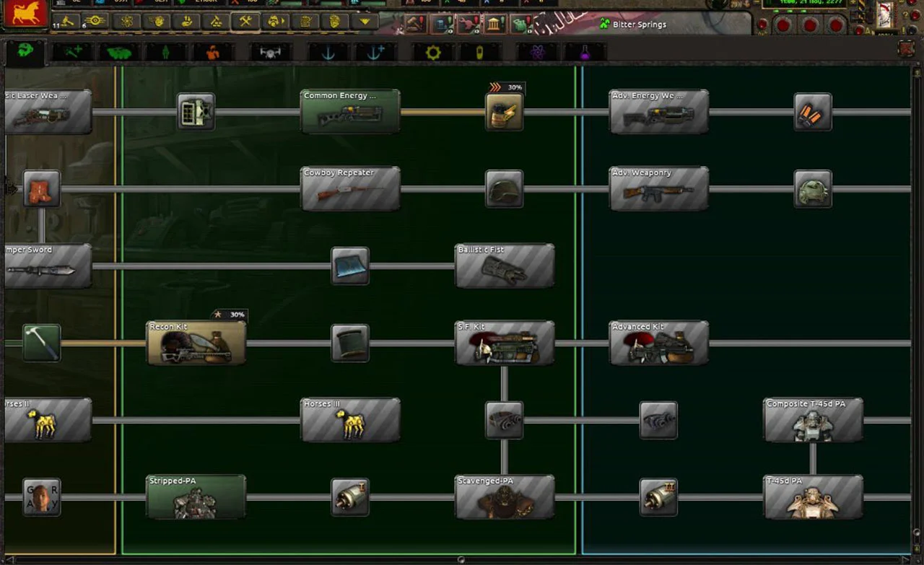Select the Cowboy Repeater technology

[350, 189]
